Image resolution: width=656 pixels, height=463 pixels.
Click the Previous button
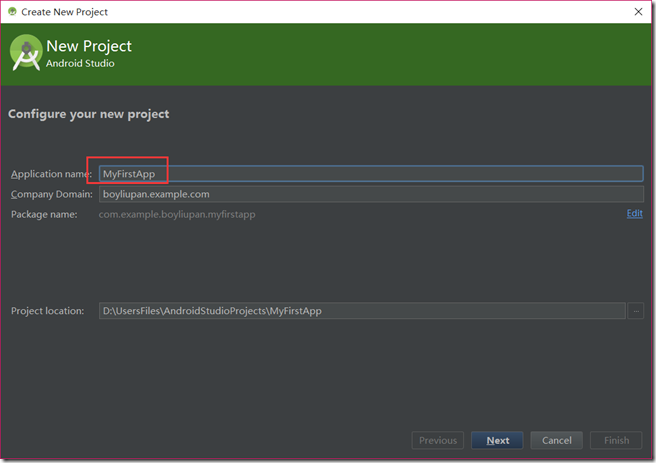(438, 440)
